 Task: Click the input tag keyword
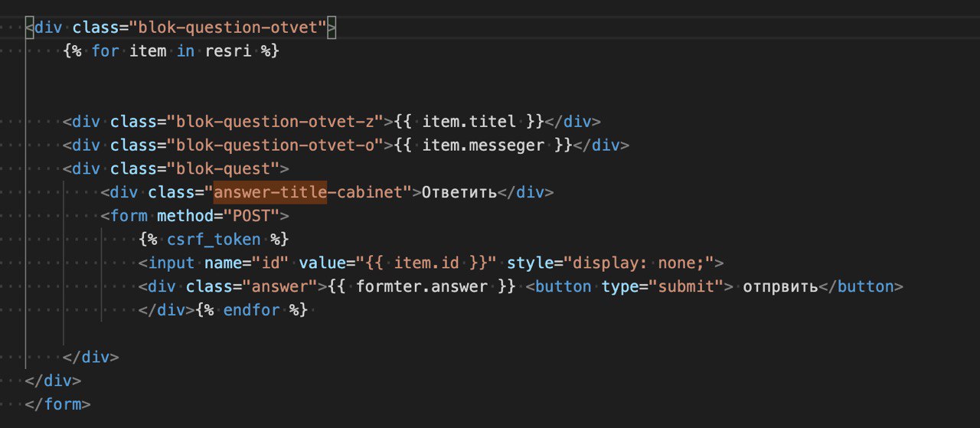[x=171, y=263]
